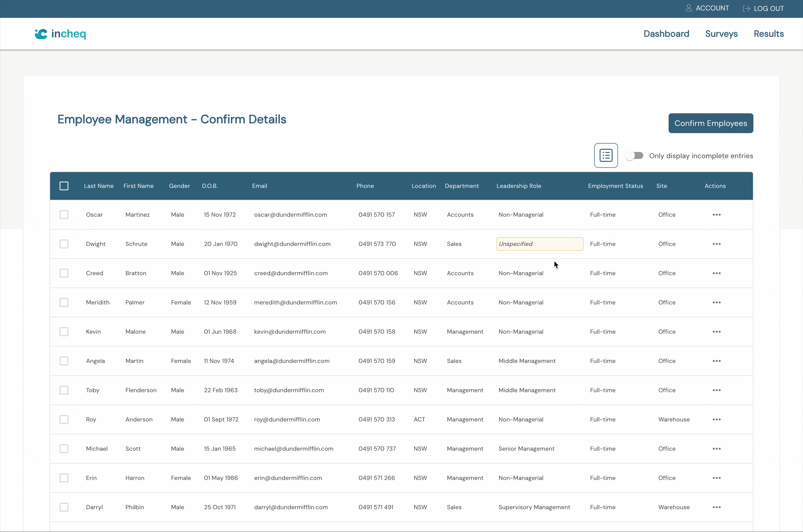This screenshot has height=532, width=803.
Task: Go to the Dashboard page
Action: [666, 34]
